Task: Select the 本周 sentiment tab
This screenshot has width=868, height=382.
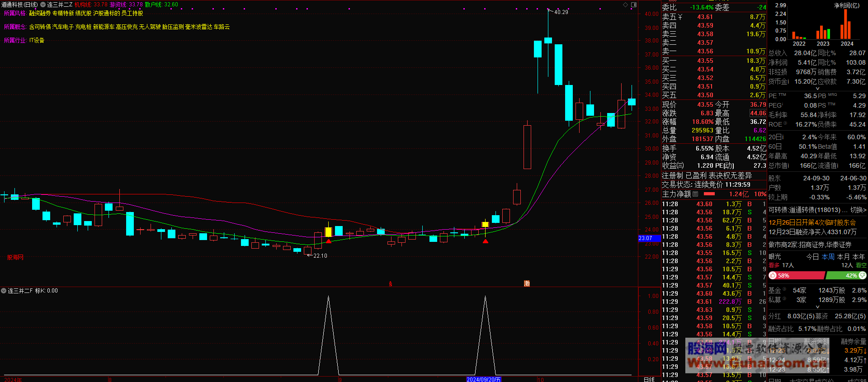Action: (828, 256)
